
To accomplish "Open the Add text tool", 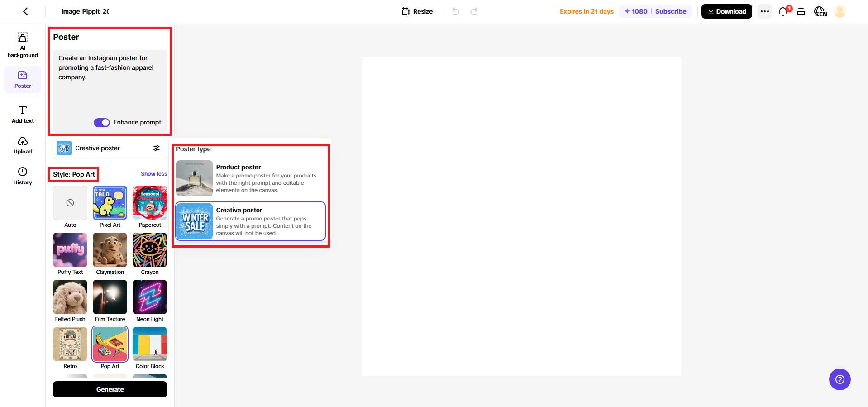I will 23,114.
